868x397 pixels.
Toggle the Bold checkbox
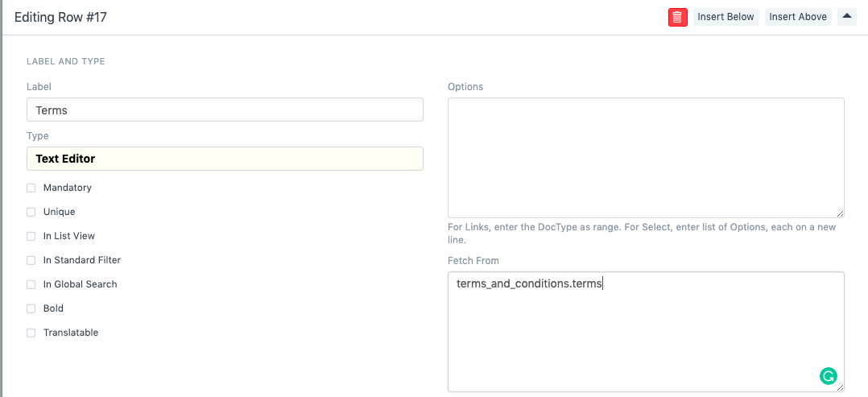pos(31,308)
